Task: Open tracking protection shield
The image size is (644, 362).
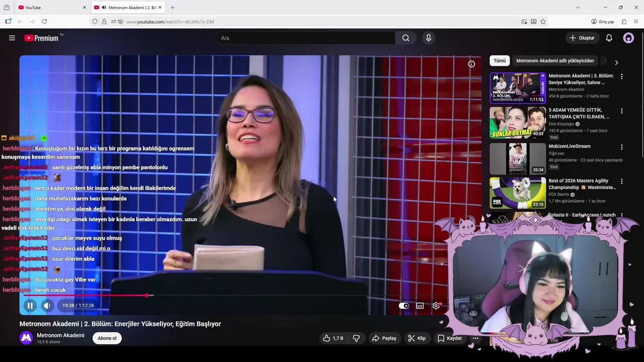Action: point(95,22)
